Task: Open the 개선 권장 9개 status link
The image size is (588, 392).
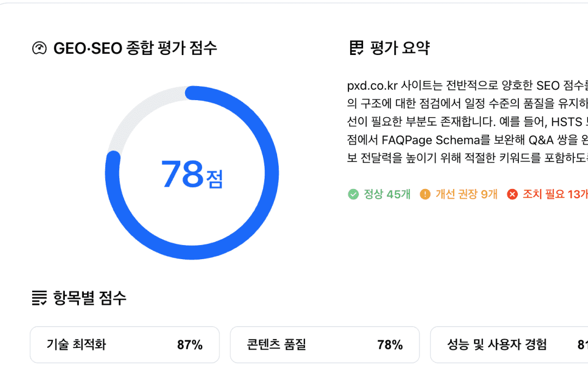Action: 463,193
